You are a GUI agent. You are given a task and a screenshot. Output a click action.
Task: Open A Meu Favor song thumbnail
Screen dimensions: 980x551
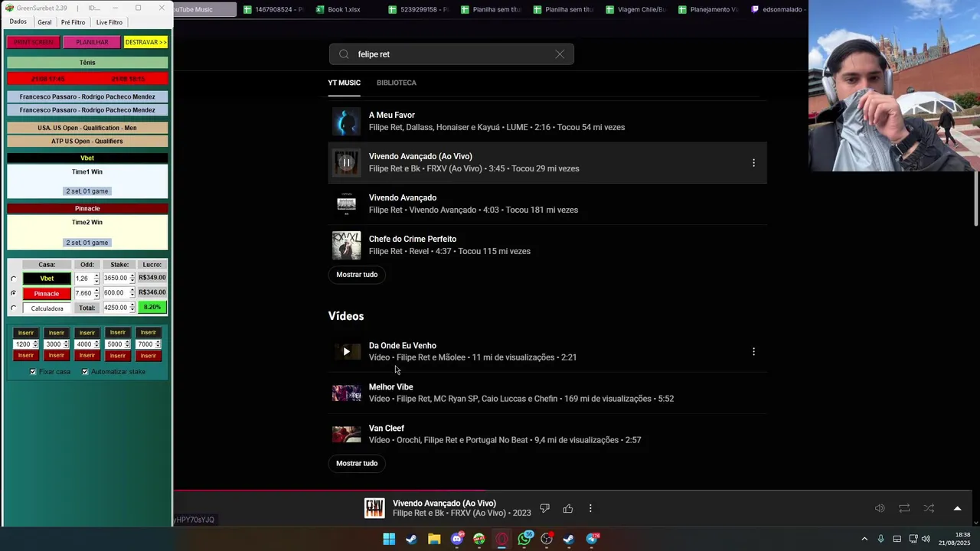pos(346,121)
